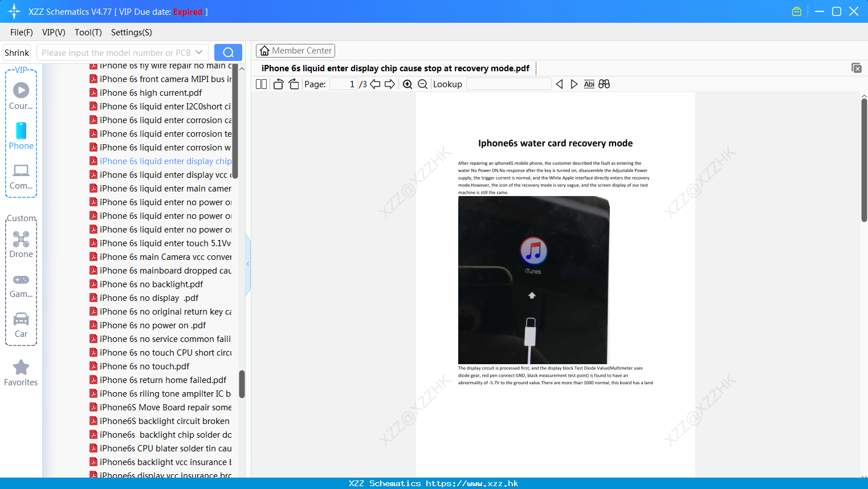868x489 pixels.
Task: Rotate page counterclockwise
Action: click(278, 84)
